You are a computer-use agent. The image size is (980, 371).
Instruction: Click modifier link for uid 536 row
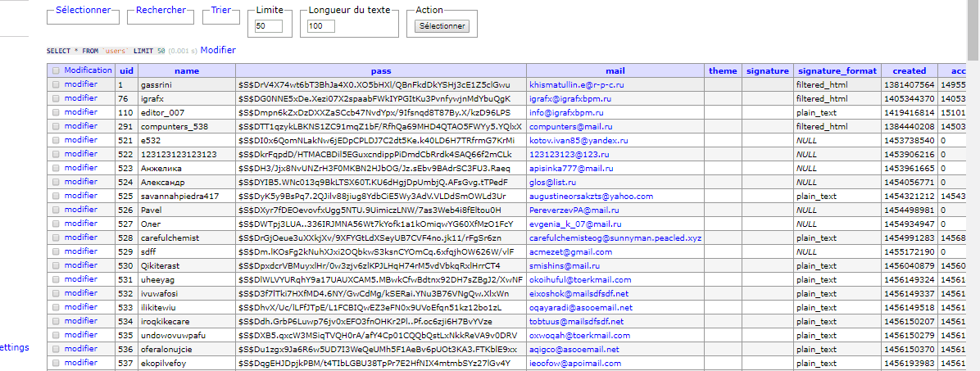[80, 349]
